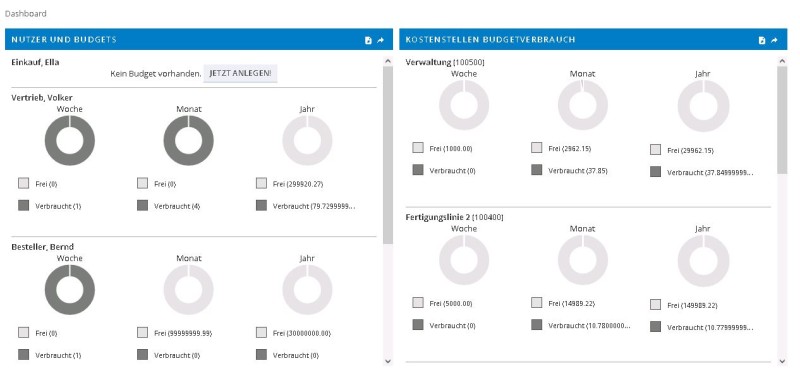Toggle Verbraucht (37.85) legend for Verwaltung Monat
The image size is (800, 380).
tap(569, 170)
